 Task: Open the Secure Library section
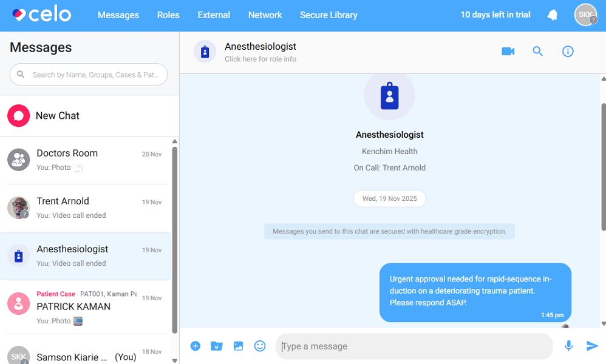tap(329, 15)
